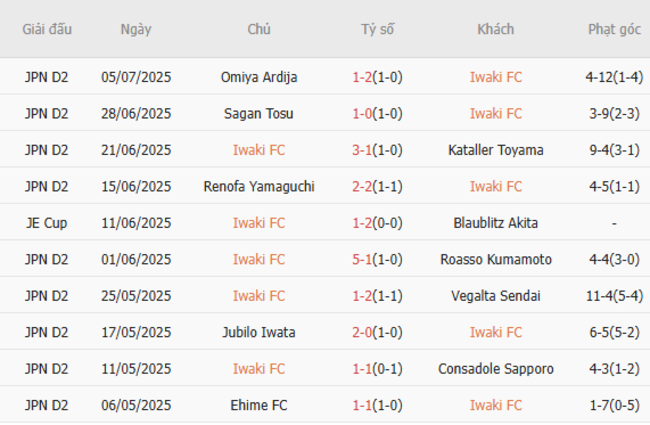Click the Jubilo Iwata home team
The image size is (650, 425).
tap(259, 332)
